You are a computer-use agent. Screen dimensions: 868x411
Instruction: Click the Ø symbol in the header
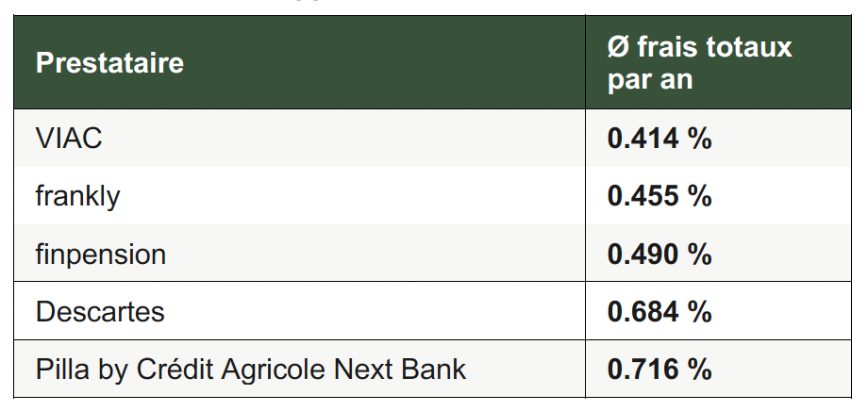[618, 46]
